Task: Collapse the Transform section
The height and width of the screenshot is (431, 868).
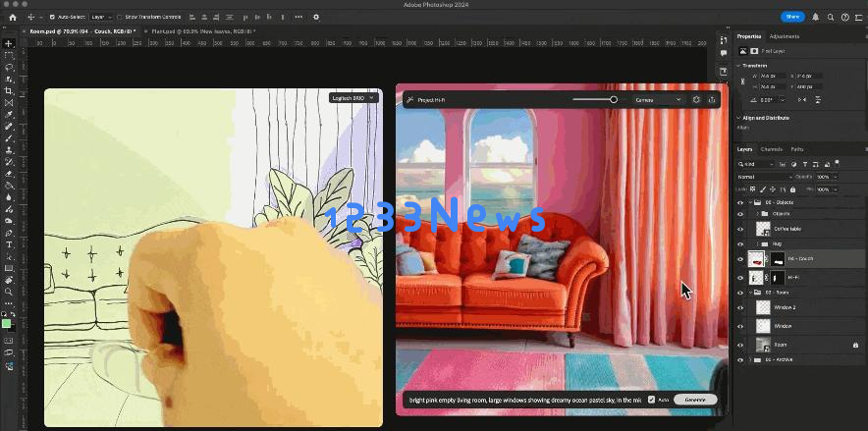Action: click(x=738, y=65)
